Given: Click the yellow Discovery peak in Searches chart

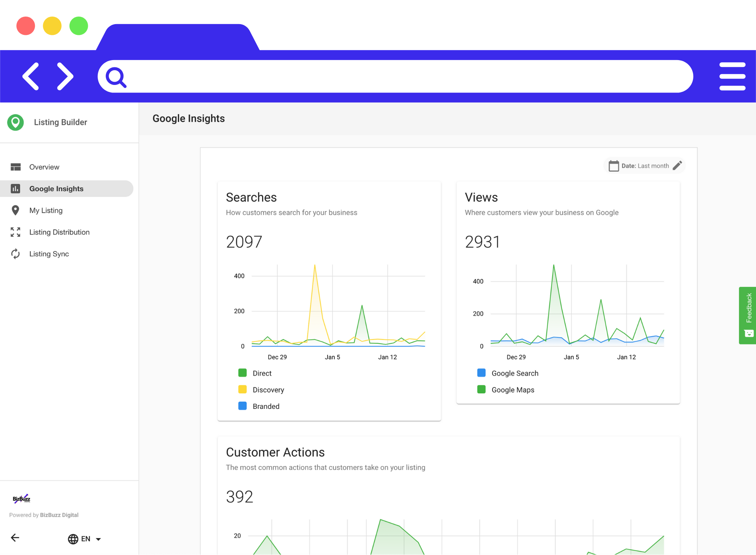Looking at the screenshot, I should pos(315,266).
